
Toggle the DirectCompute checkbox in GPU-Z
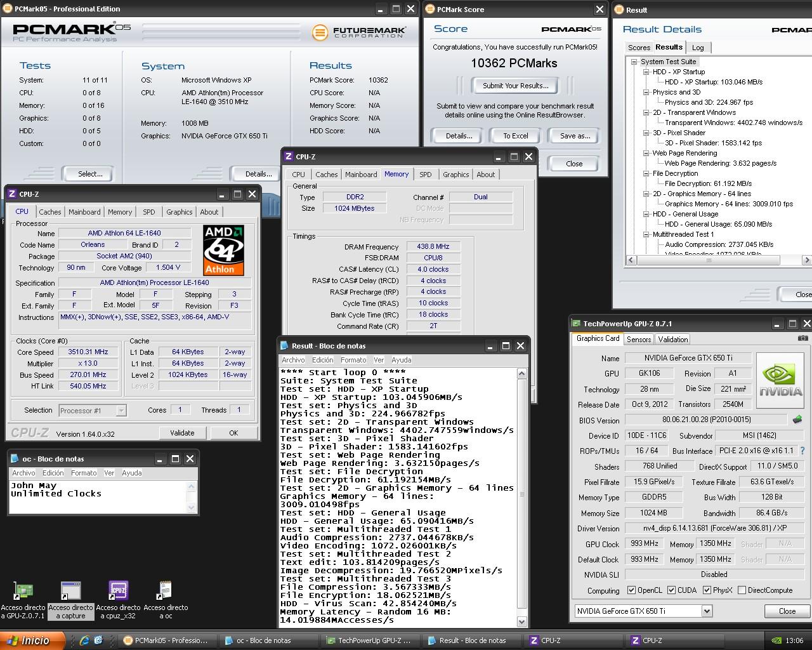tap(742, 590)
